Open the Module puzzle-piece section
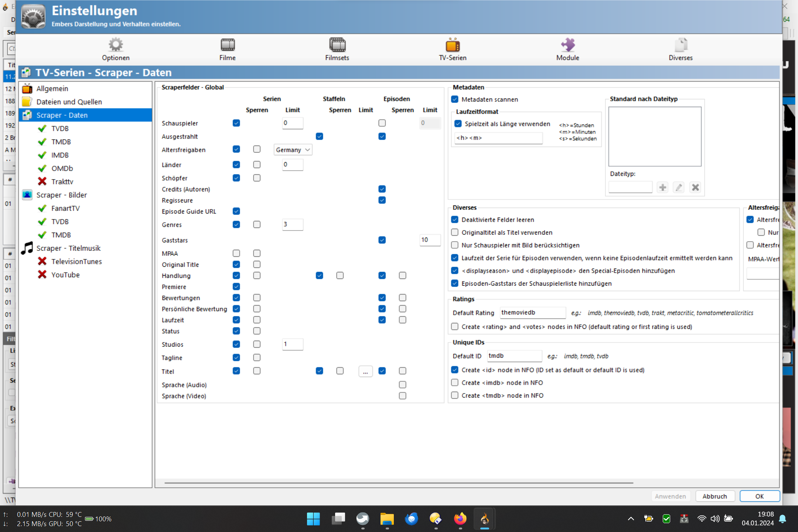The width and height of the screenshot is (798, 532). (x=568, y=50)
